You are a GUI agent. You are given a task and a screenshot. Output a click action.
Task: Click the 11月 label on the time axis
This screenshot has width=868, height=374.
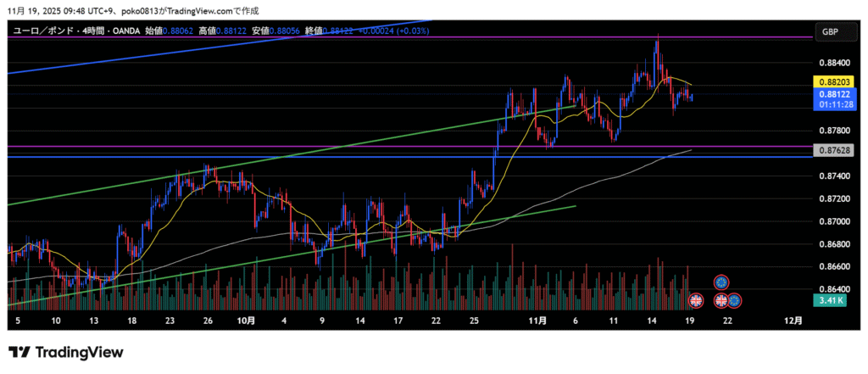[537, 321]
